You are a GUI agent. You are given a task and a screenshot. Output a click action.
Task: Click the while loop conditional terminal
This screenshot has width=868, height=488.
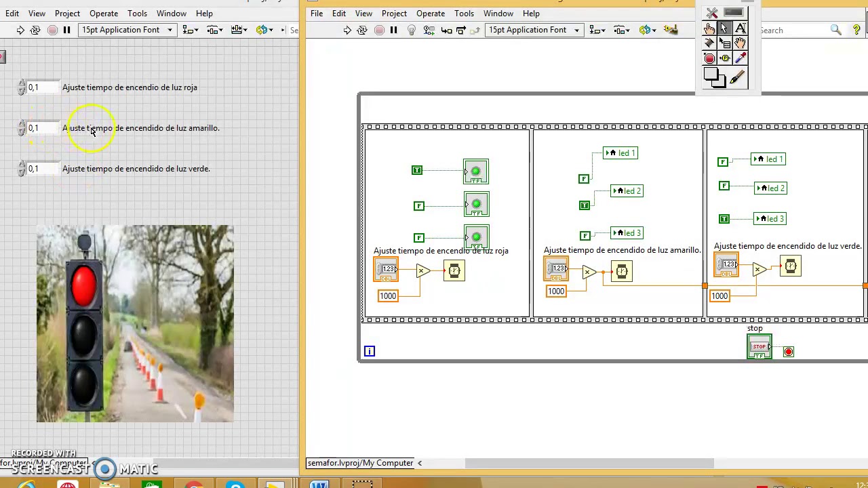point(789,352)
